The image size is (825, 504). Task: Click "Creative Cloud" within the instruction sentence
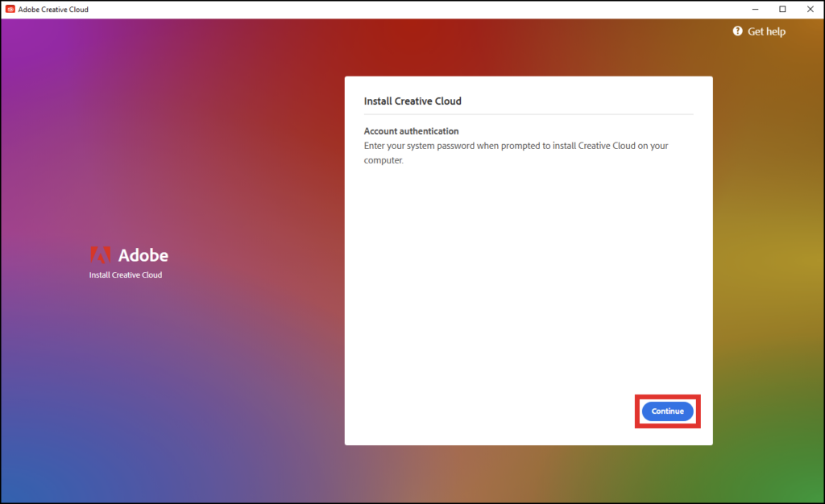point(607,146)
